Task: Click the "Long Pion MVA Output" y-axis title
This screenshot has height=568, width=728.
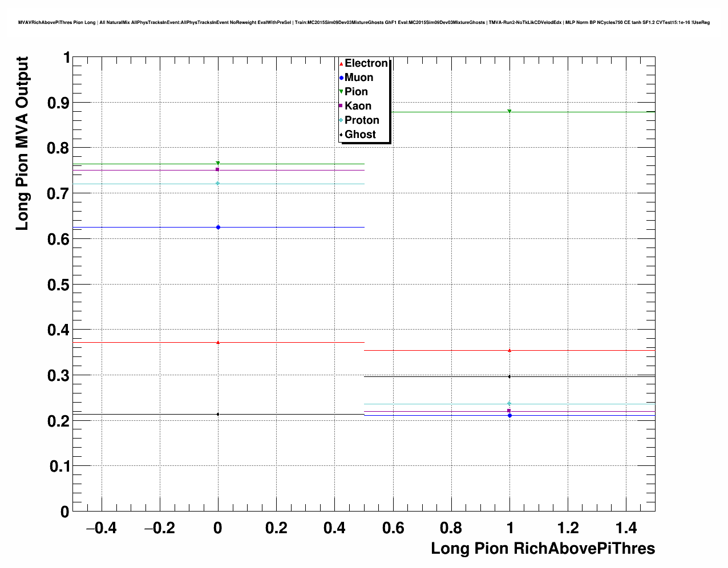Action: [22, 143]
